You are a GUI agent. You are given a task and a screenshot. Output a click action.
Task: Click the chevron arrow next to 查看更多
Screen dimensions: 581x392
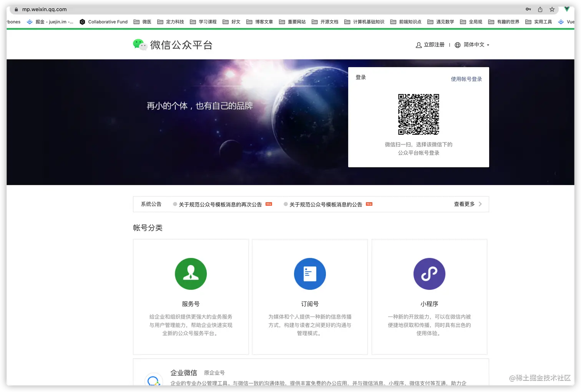pyautogui.click(x=480, y=204)
